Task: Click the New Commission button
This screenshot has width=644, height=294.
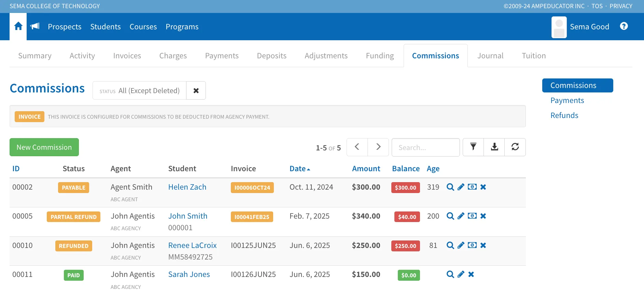Action: click(44, 147)
